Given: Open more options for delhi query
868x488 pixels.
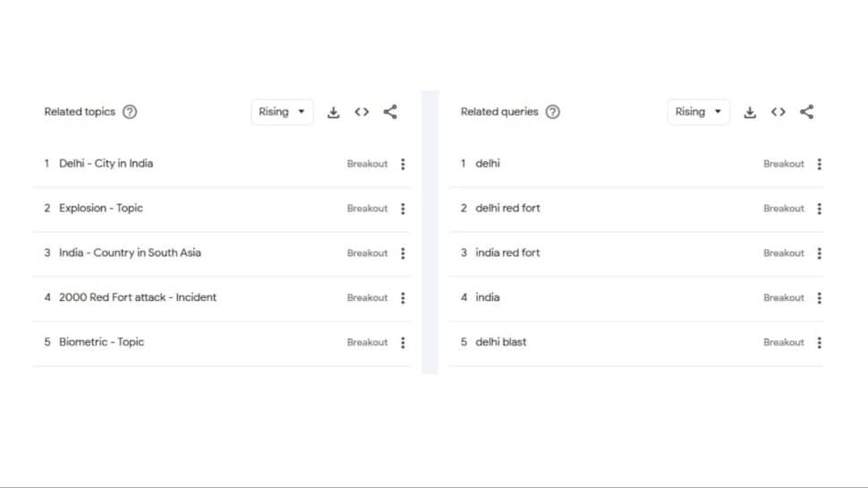Looking at the screenshot, I should (x=820, y=164).
